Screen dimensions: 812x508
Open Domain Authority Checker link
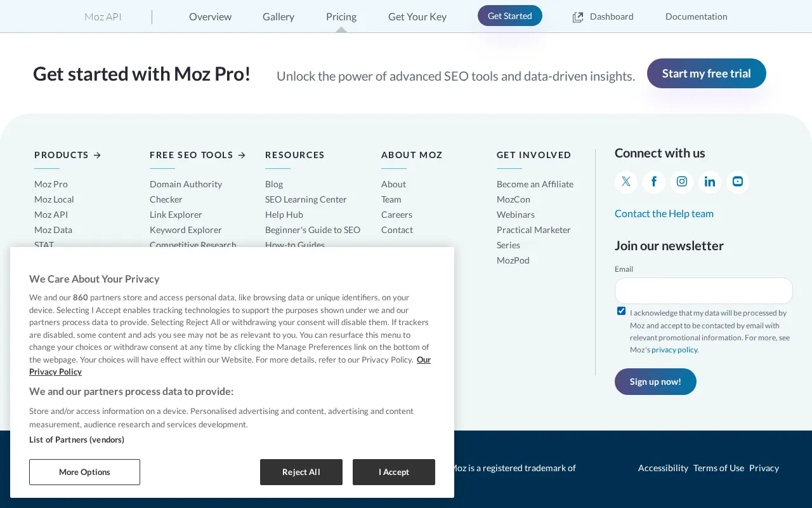[x=186, y=192]
